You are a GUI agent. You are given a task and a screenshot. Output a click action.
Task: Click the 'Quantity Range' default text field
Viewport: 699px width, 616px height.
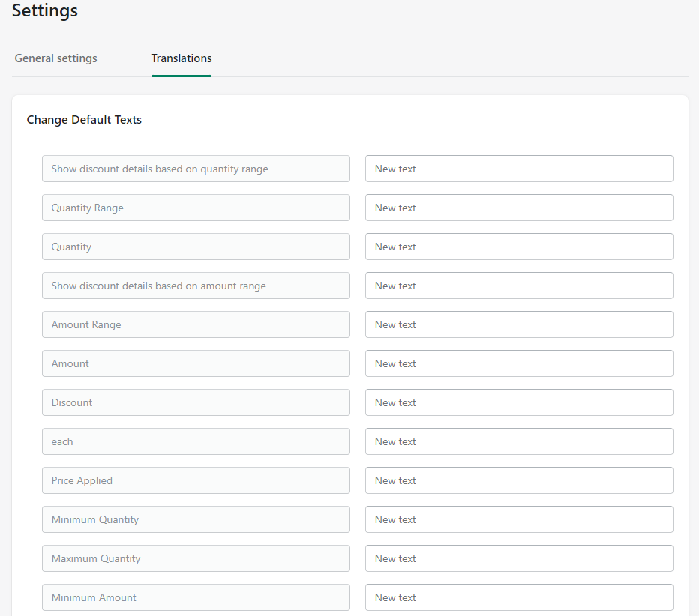pos(196,208)
